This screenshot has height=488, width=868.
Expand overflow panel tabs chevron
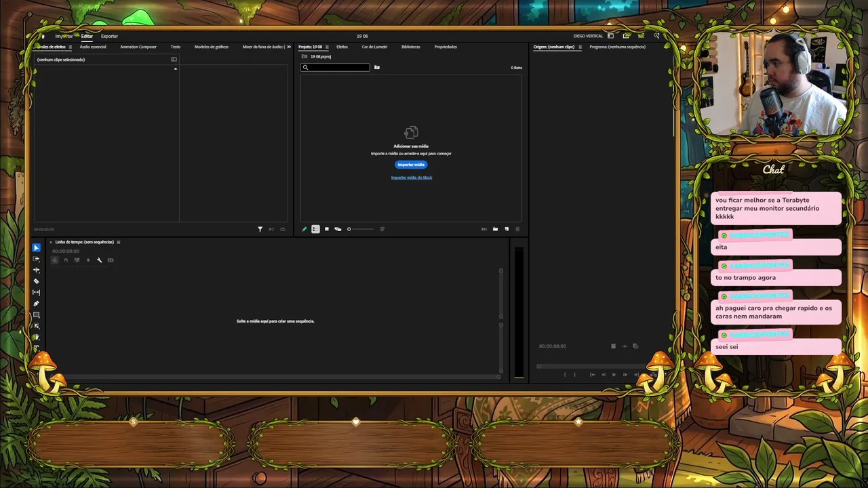point(289,47)
